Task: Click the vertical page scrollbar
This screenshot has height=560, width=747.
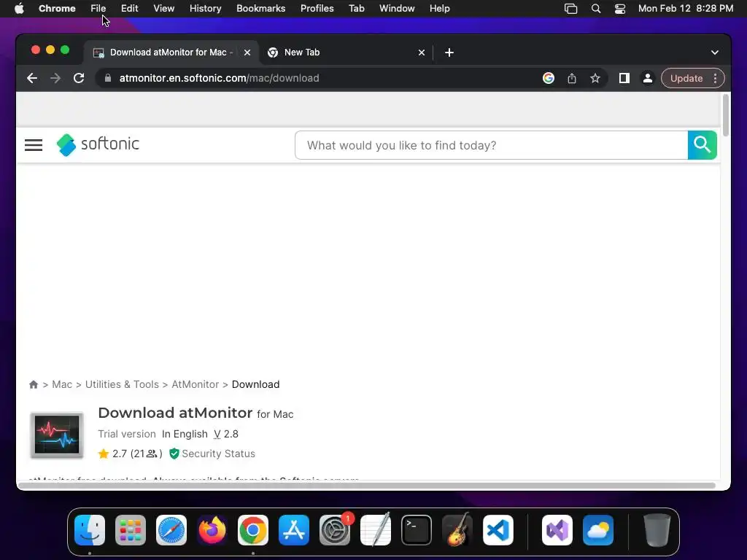Action: [726, 116]
